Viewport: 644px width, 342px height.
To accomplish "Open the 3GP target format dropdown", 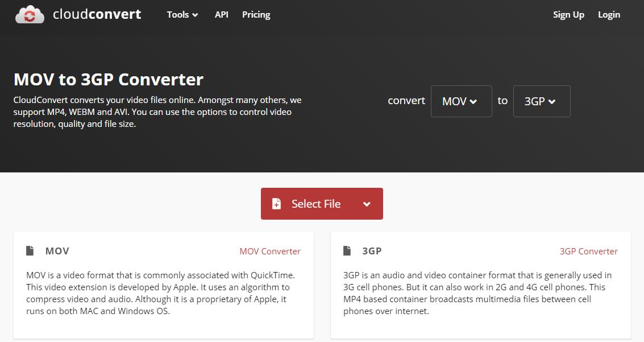I will point(542,101).
